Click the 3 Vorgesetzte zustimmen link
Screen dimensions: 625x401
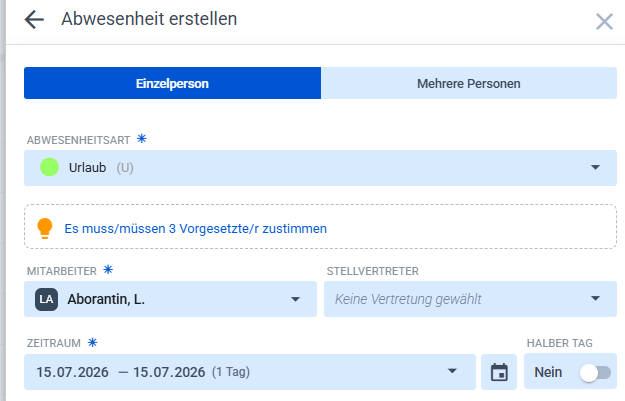pos(195,229)
